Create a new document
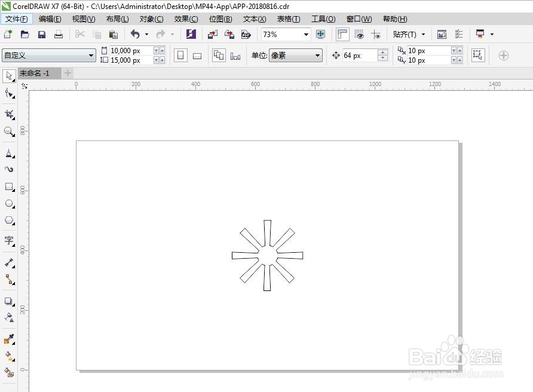 (8, 34)
